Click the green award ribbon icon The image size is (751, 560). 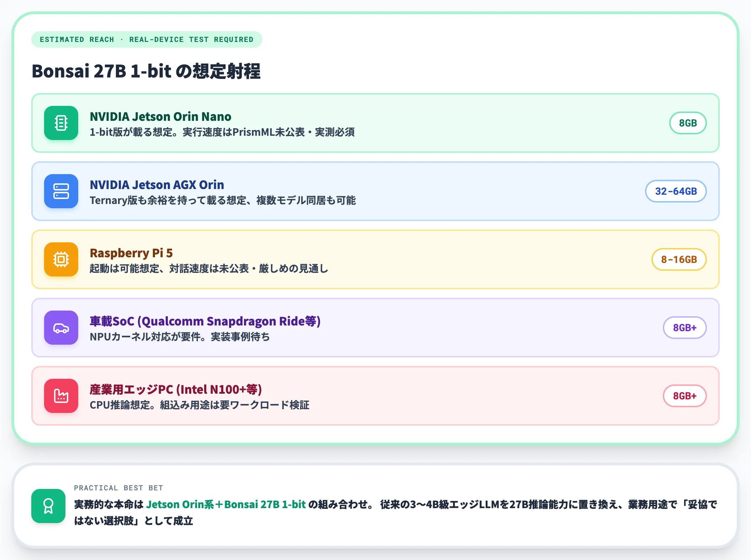click(48, 506)
